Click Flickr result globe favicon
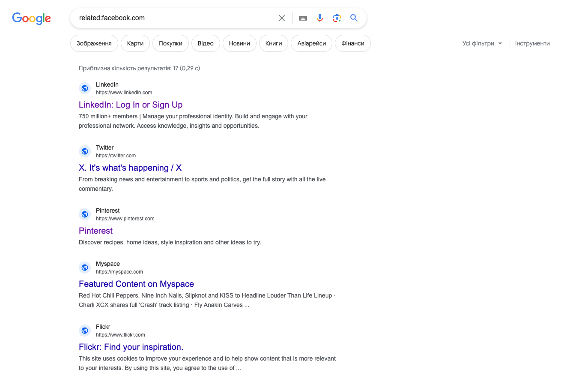This screenshot has width=588, height=379. click(85, 331)
